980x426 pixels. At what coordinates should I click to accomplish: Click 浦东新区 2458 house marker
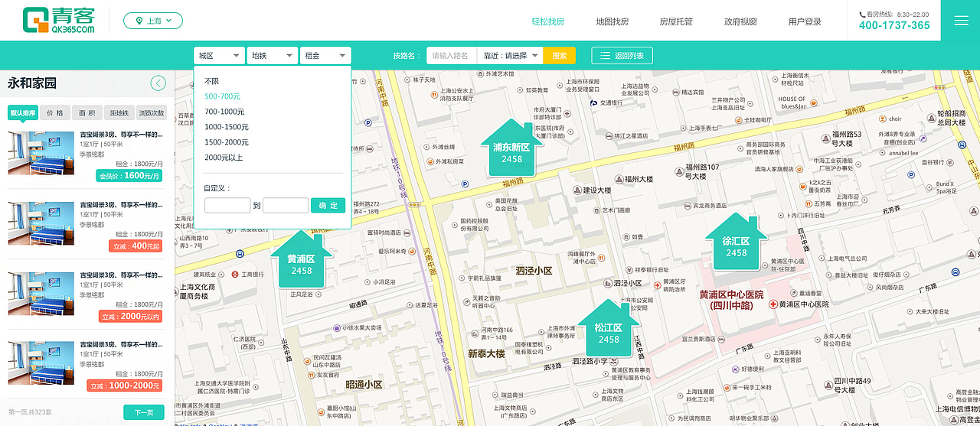511,148
